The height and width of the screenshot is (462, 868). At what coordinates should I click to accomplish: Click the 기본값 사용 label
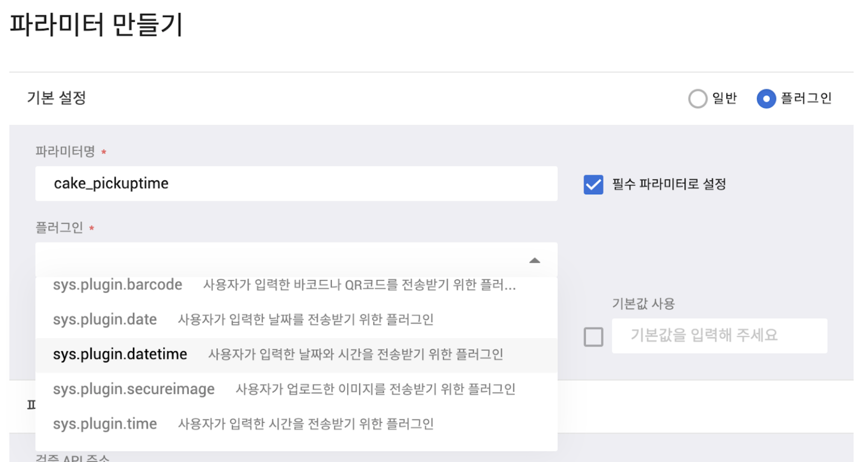tap(643, 304)
